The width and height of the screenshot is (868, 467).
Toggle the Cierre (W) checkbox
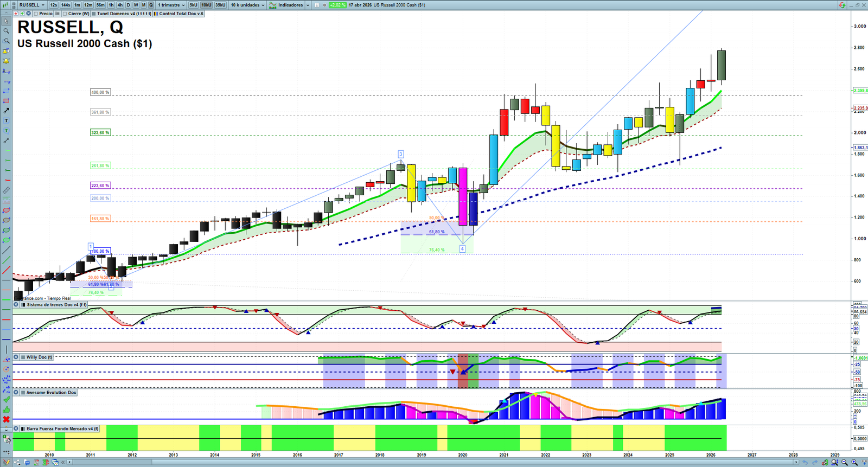65,14
